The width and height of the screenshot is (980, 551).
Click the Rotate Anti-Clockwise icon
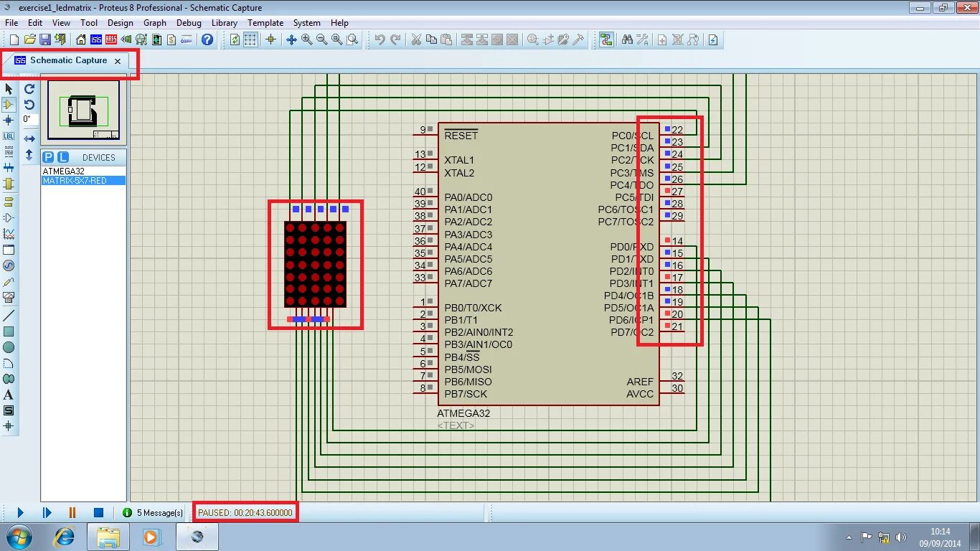[x=29, y=105]
